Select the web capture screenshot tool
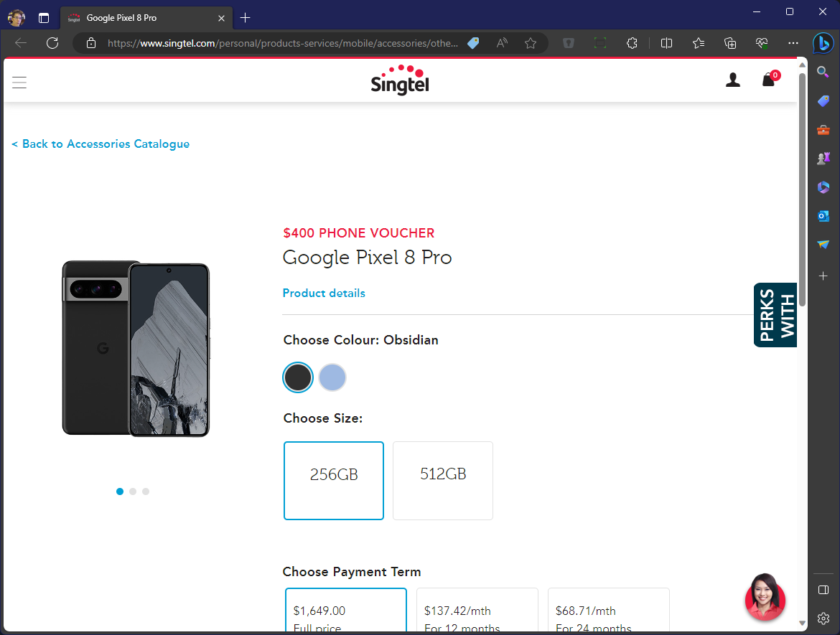The width and height of the screenshot is (840, 635). pos(599,43)
